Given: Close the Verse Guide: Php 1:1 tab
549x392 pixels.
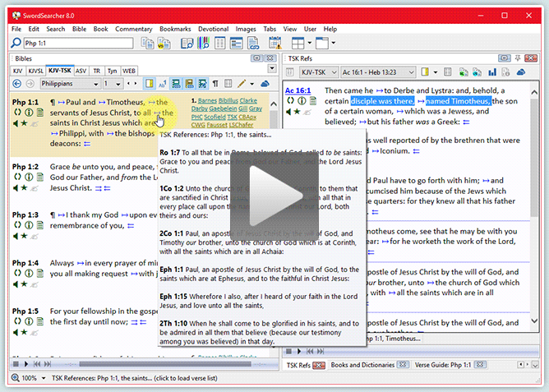Looking at the screenshot, I should tap(480, 365).
